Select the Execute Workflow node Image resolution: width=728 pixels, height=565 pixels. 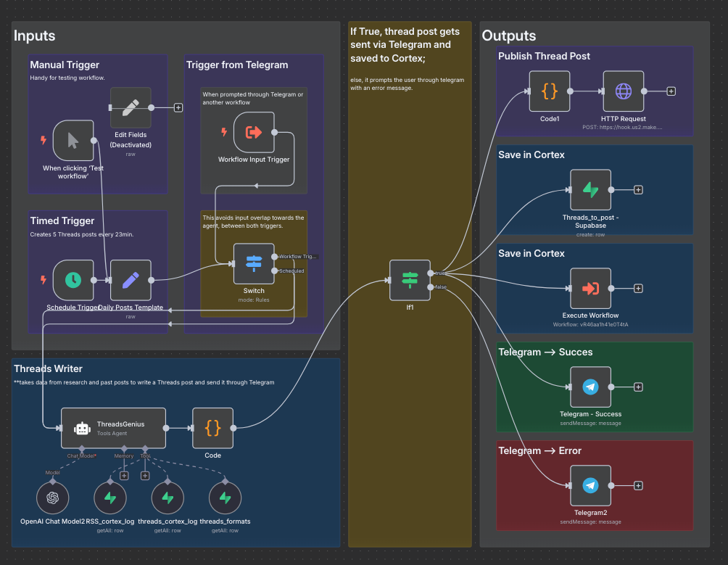[590, 289]
